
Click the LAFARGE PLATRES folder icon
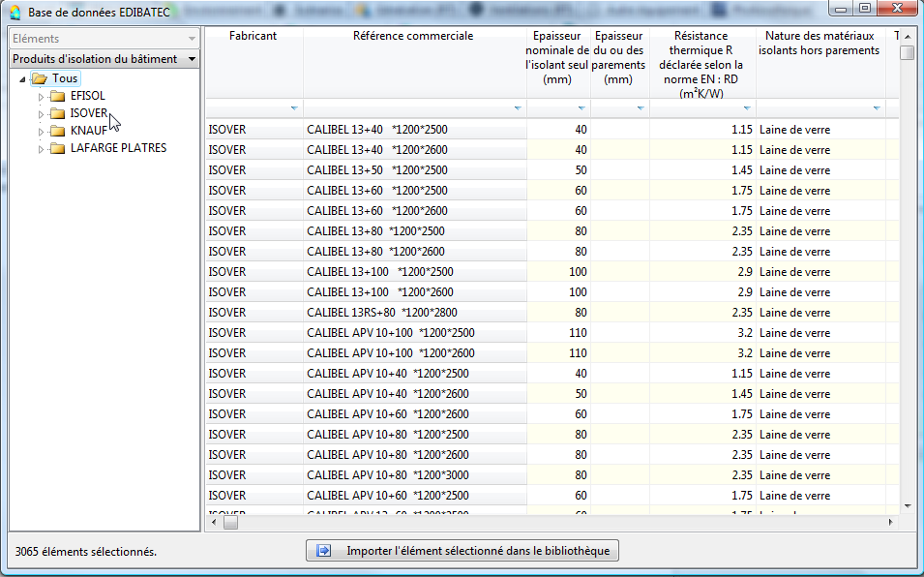[58, 148]
